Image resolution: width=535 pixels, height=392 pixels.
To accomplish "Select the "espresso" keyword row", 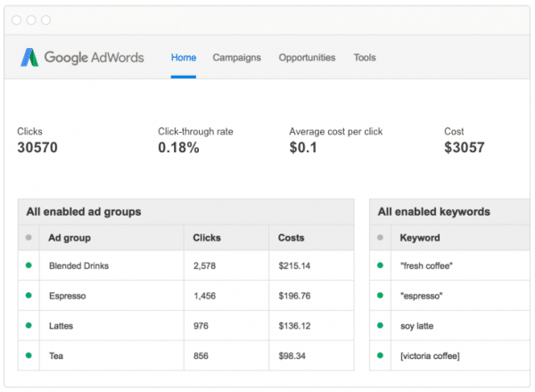I will (449, 296).
